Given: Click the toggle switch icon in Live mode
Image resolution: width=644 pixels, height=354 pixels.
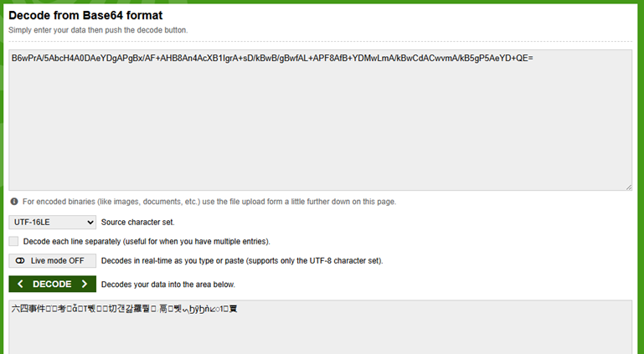Looking at the screenshot, I should click(20, 260).
